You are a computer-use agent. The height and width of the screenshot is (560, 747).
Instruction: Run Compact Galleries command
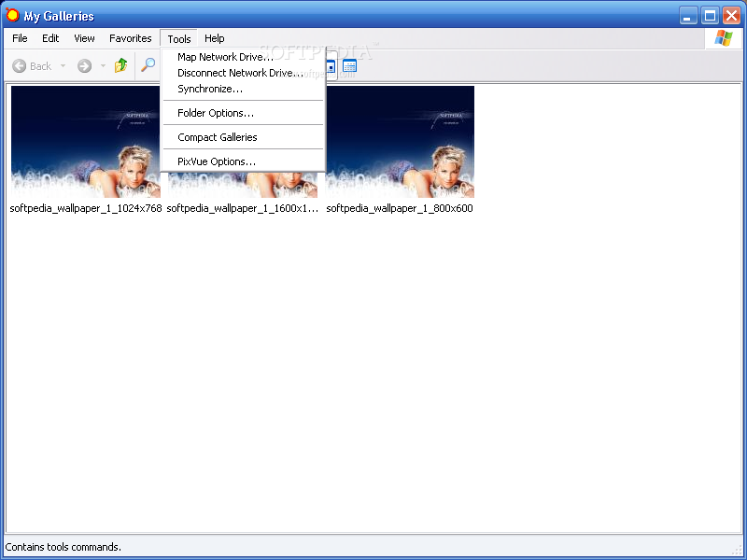pos(244,137)
